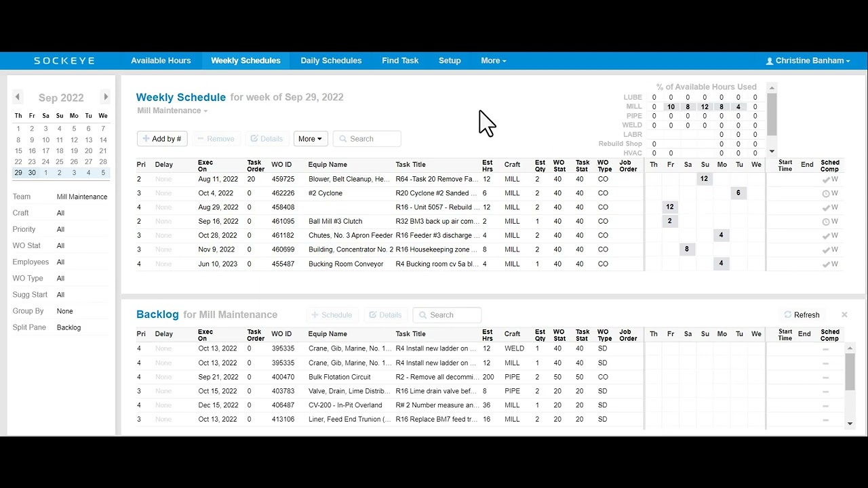
Task: Change the Craft filter value
Action: click(x=61, y=213)
